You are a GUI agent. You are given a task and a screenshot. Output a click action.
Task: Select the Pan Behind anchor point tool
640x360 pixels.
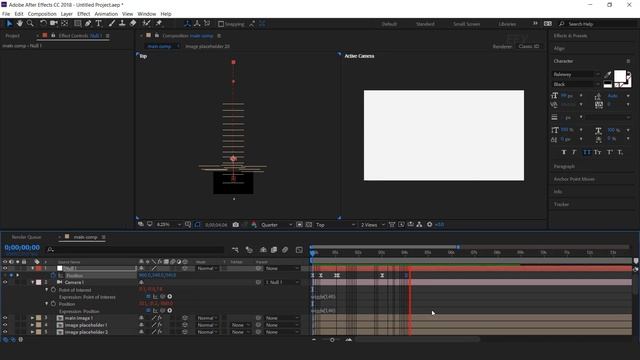(64, 24)
